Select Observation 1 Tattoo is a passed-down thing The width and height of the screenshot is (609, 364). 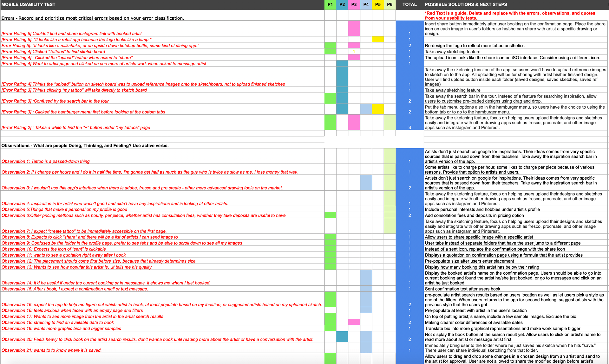162,156
